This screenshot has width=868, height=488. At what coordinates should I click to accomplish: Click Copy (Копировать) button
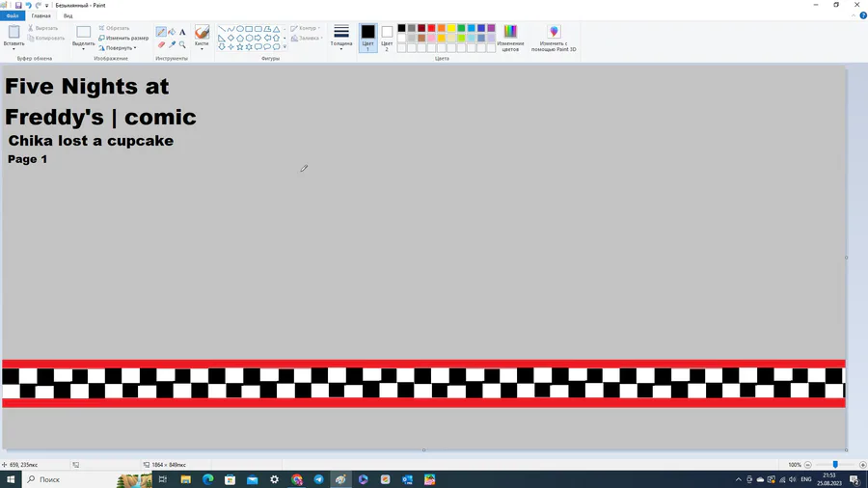click(46, 39)
